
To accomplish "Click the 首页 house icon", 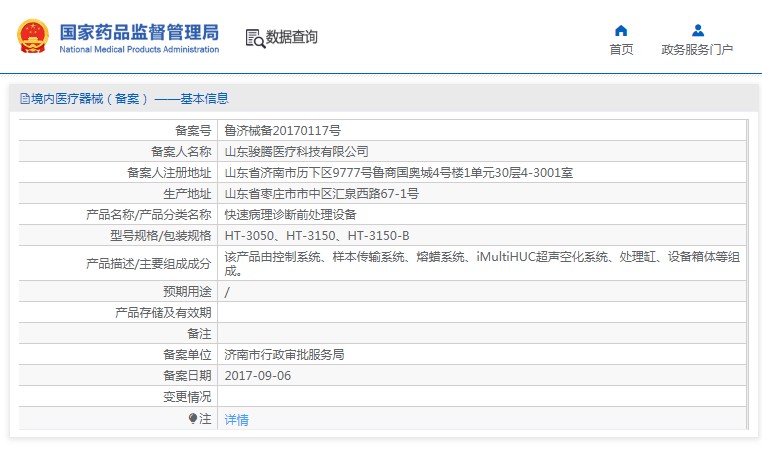I will 621,30.
